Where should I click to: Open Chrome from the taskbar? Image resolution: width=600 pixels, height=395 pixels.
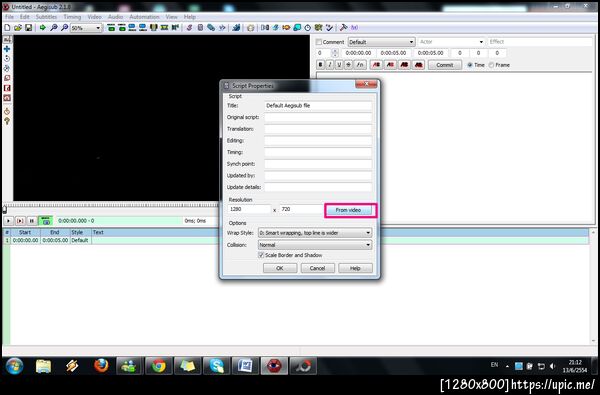point(158,366)
